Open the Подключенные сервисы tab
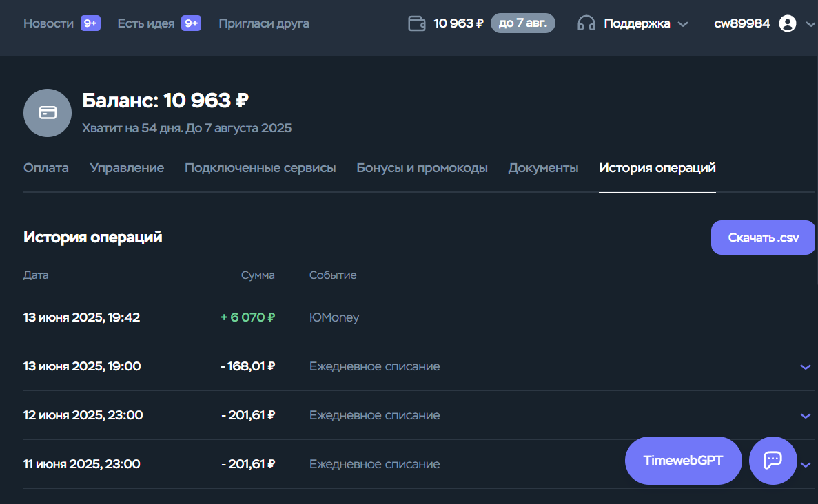 point(260,168)
